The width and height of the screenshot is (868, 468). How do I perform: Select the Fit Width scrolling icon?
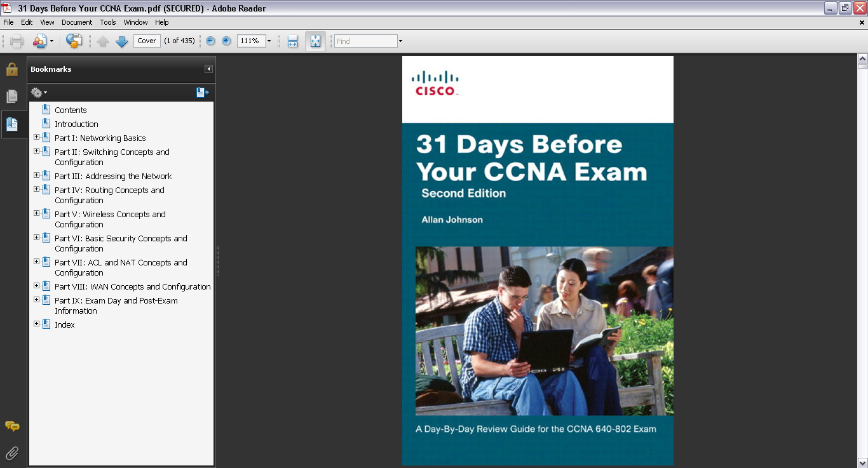(x=292, y=41)
